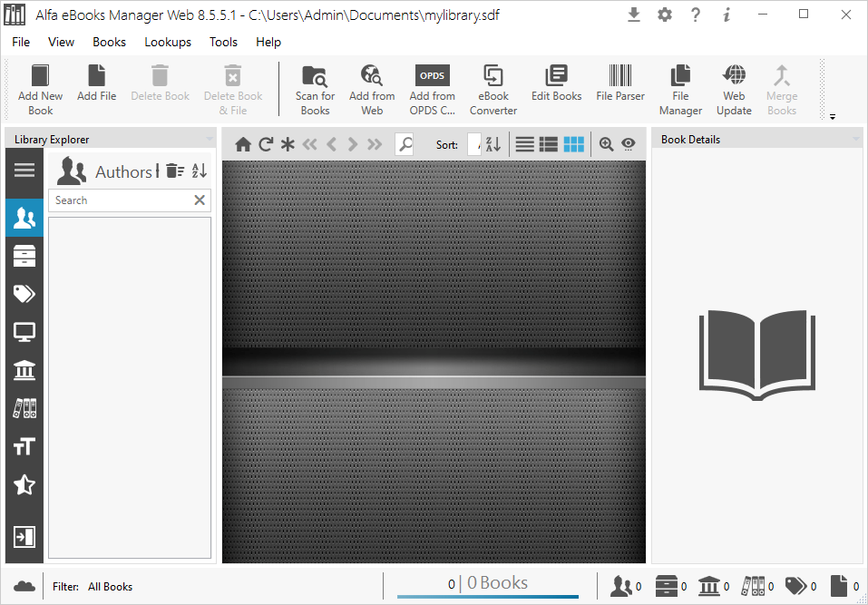Switch to thumbnails grid view
The width and height of the screenshot is (868, 605).
tap(573, 144)
